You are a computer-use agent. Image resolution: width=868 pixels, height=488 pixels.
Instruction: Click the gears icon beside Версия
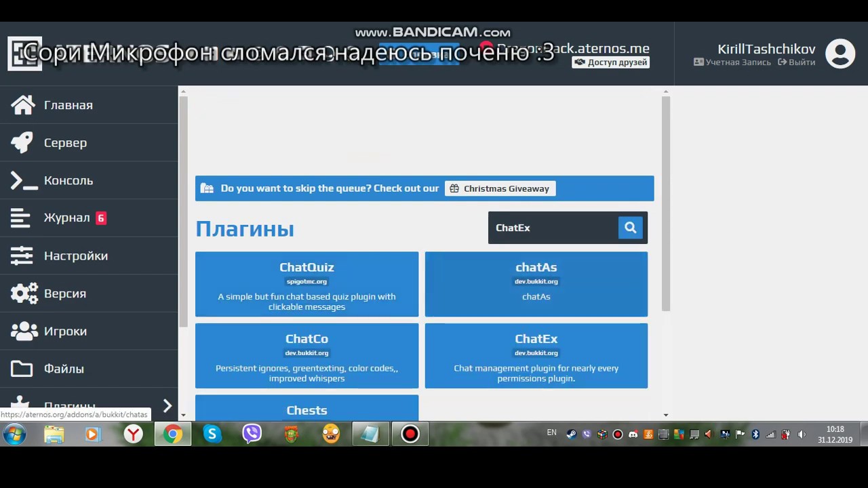pyautogui.click(x=24, y=293)
